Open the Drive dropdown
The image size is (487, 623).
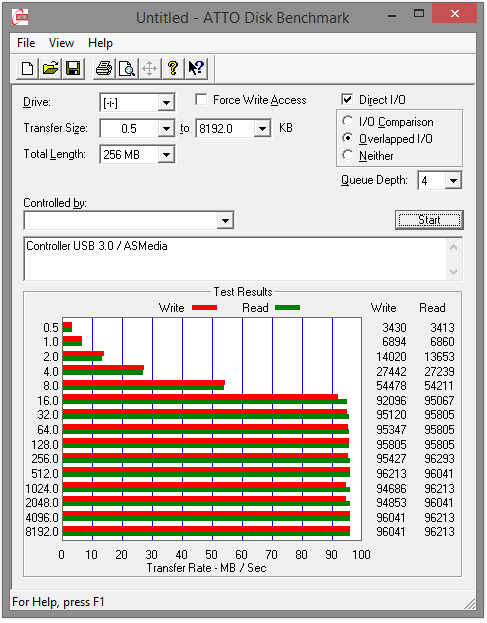coord(166,103)
